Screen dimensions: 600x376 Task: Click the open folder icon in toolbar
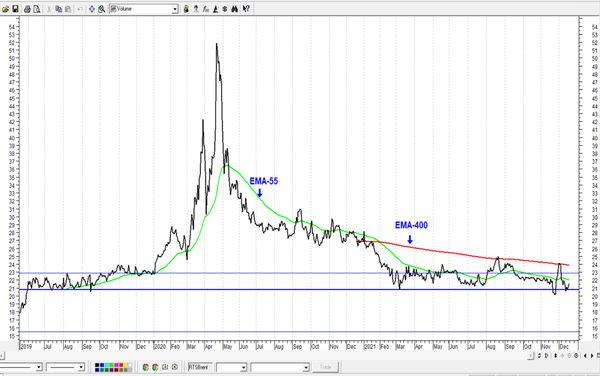5,9
